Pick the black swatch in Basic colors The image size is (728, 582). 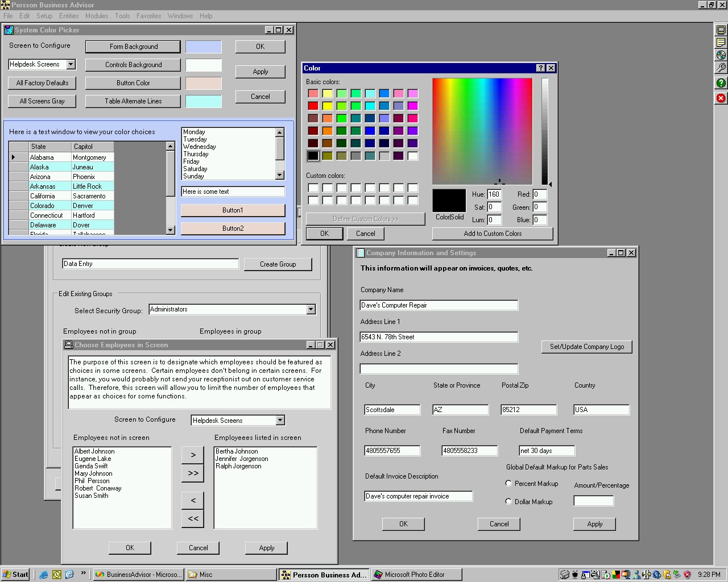(x=313, y=156)
